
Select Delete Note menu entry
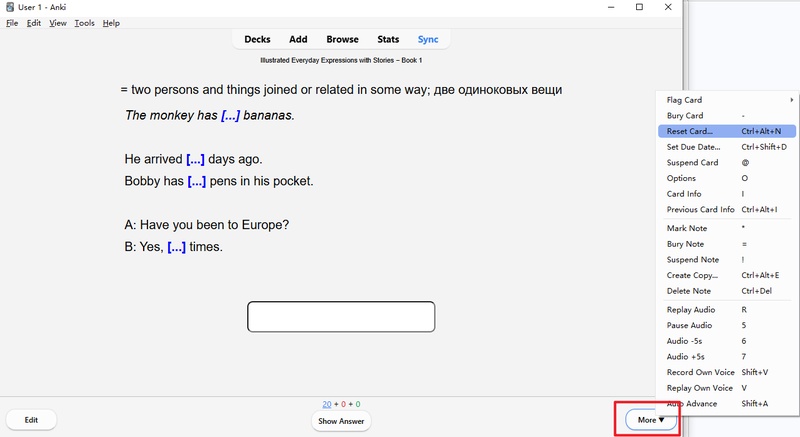click(727, 291)
